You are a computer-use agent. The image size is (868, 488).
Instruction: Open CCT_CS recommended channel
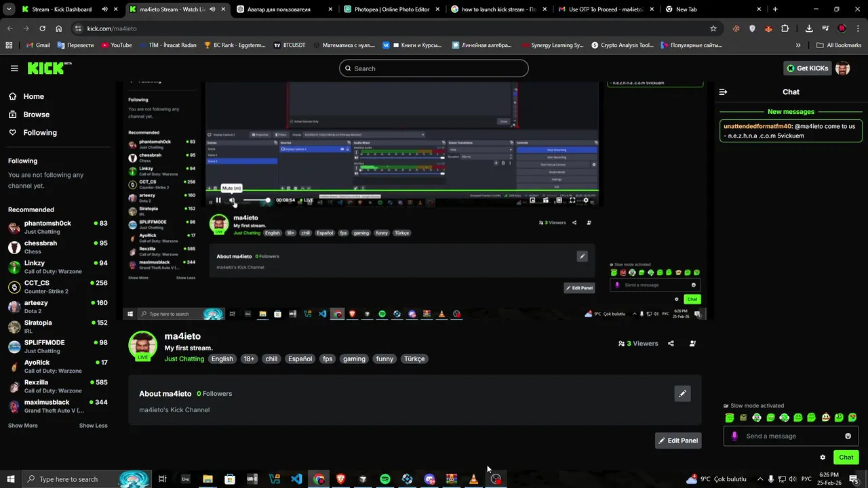[58, 287]
